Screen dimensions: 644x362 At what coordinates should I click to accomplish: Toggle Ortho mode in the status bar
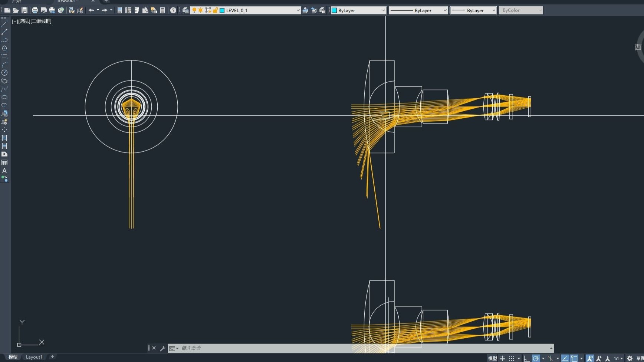pos(527,358)
